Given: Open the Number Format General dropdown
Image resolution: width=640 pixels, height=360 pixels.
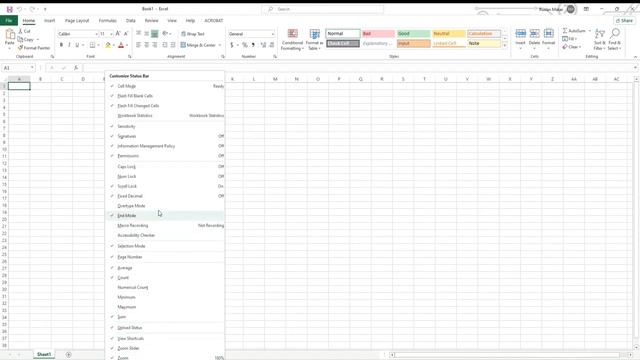Looking at the screenshot, I should pos(272,34).
